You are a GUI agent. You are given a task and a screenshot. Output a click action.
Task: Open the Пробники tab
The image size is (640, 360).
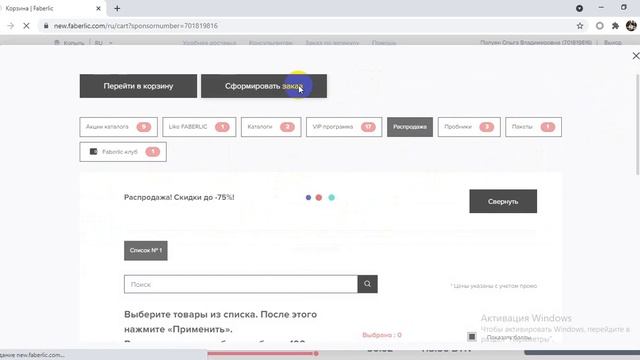point(469,127)
